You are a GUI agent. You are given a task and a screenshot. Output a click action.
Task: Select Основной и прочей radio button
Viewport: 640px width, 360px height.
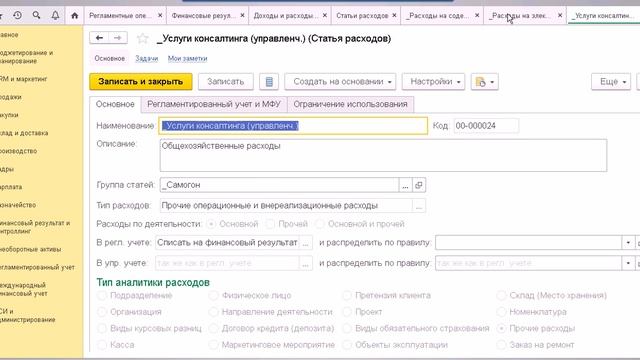pos(320,224)
